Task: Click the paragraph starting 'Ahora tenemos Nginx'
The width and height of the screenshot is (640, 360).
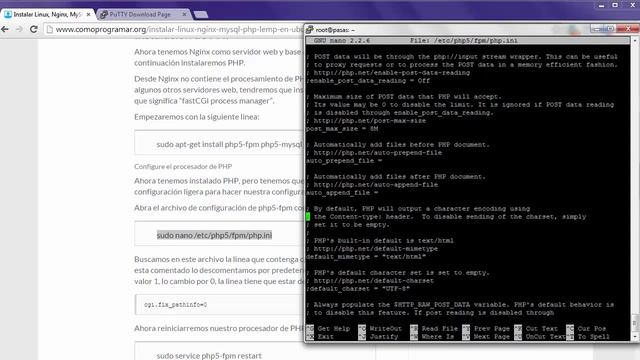Action: pyautogui.click(x=218, y=57)
